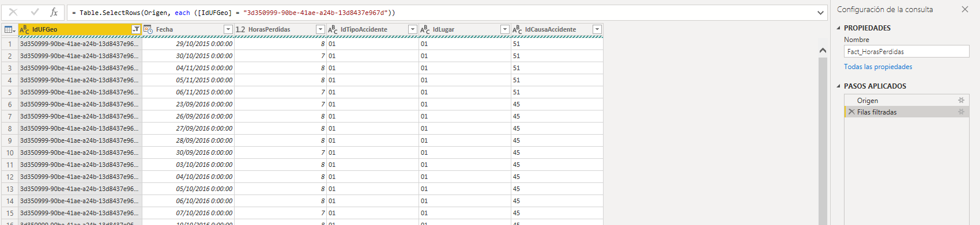Select the cell 03/10/2016 0:00:00

188,165
